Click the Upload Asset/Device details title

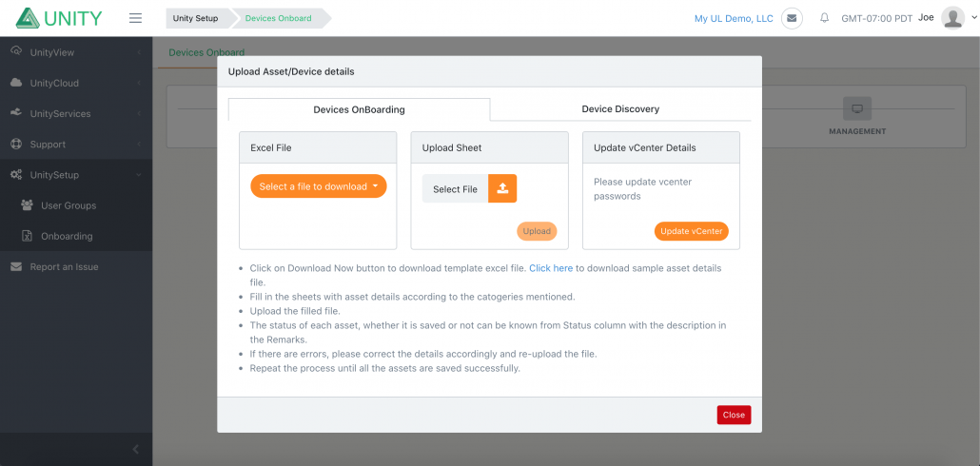click(291, 72)
